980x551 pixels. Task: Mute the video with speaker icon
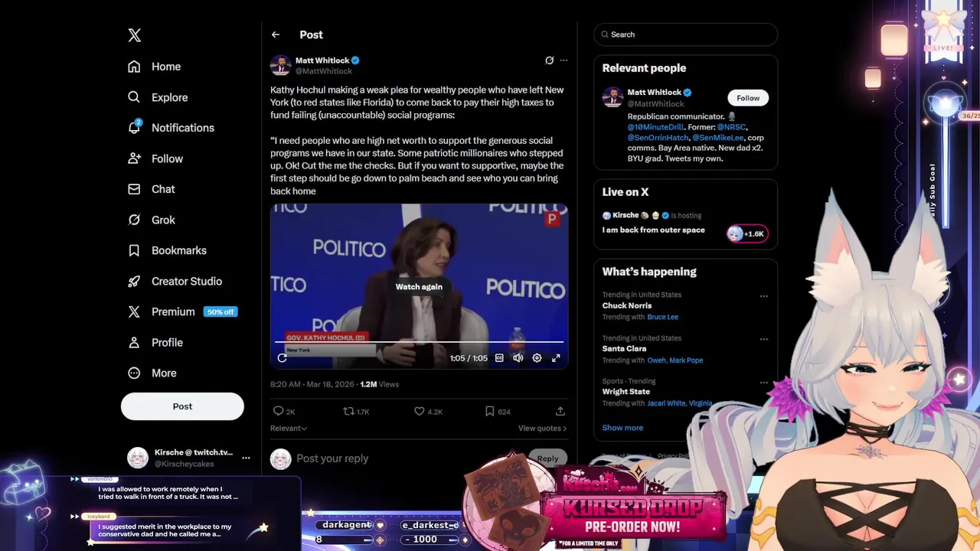[x=518, y=357]
